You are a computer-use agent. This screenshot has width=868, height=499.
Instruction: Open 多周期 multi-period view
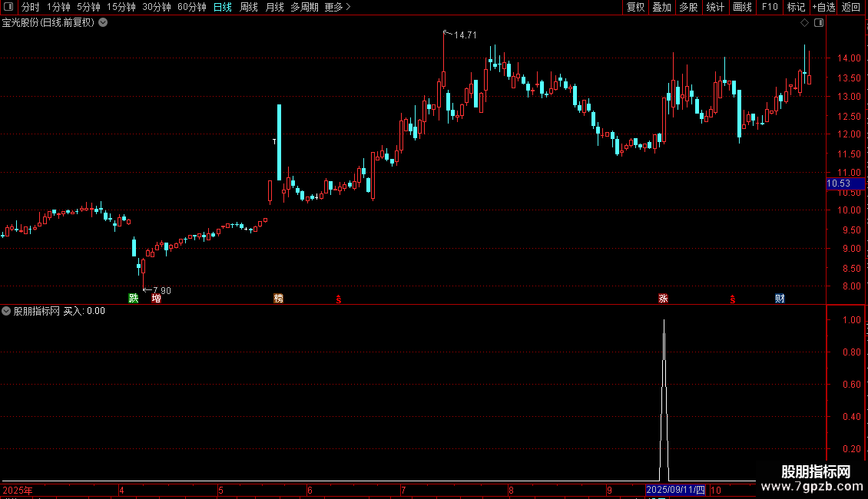(304, 7)
